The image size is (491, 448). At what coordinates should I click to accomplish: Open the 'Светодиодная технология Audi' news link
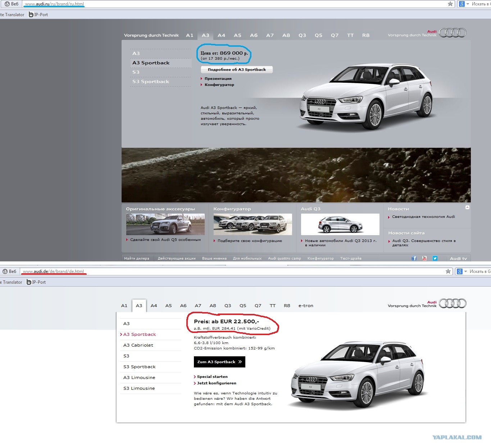coord(423,217)
